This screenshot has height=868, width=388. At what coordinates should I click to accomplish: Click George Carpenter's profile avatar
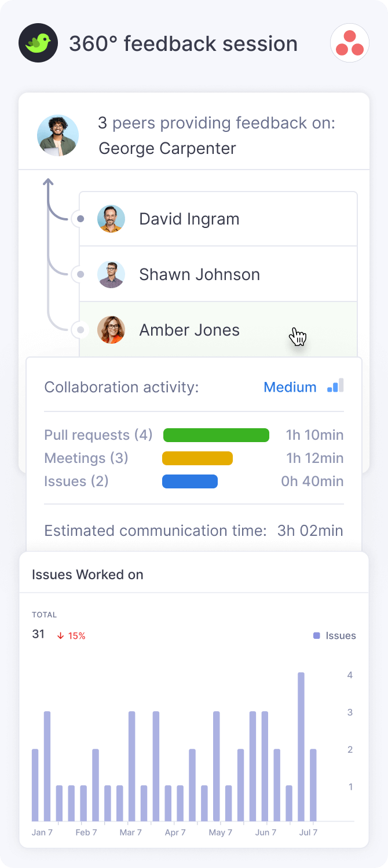point(58,135)
